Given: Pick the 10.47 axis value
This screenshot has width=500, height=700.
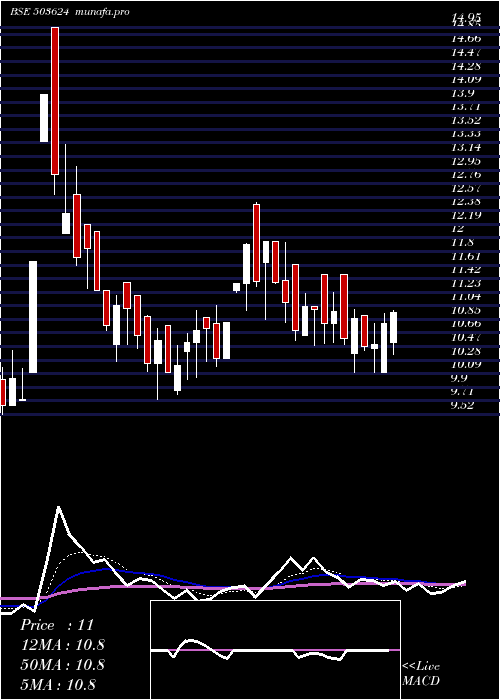Looking at the screenshot, I should coord(466,337).
